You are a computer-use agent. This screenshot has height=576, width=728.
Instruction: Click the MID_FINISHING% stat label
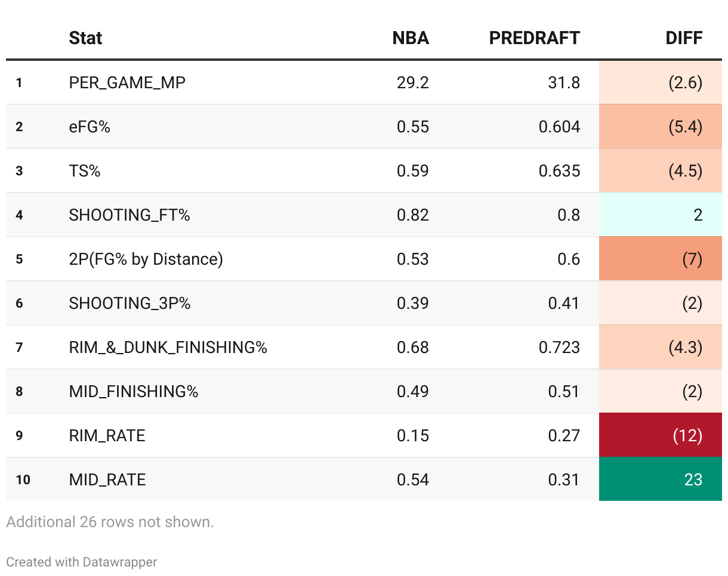coord(134,391)
